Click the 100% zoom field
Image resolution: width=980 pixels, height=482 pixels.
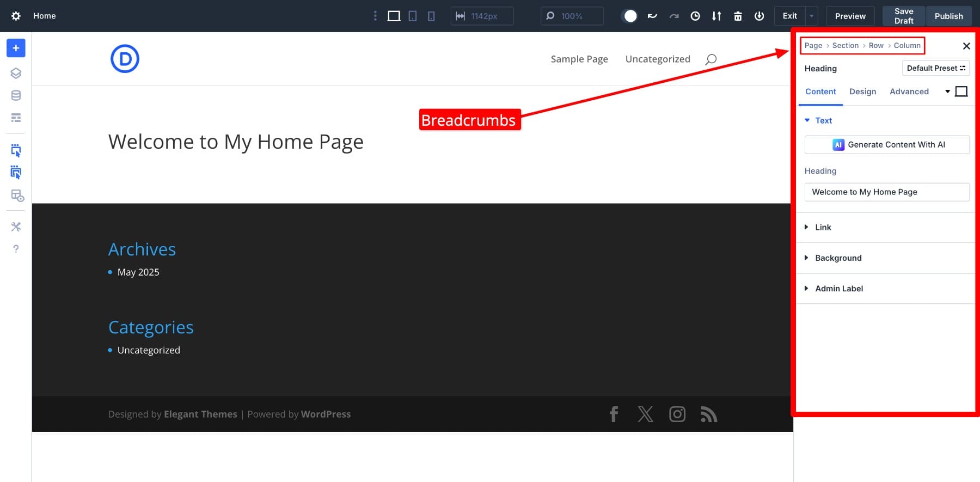click(572, 16)
